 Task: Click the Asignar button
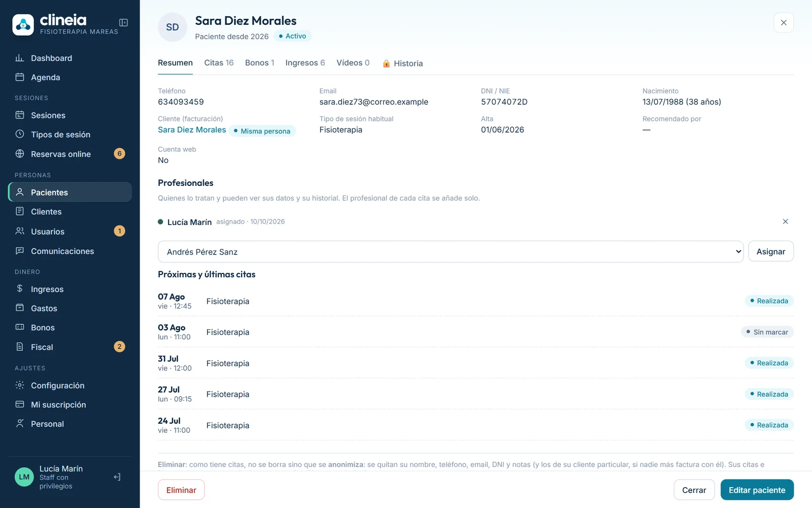point(771,251)
